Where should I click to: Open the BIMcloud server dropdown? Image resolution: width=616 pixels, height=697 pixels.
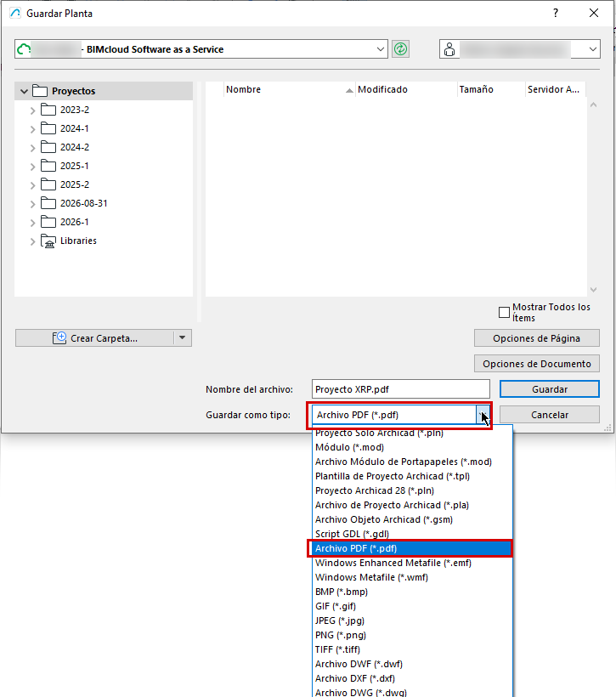coord(381,49)
